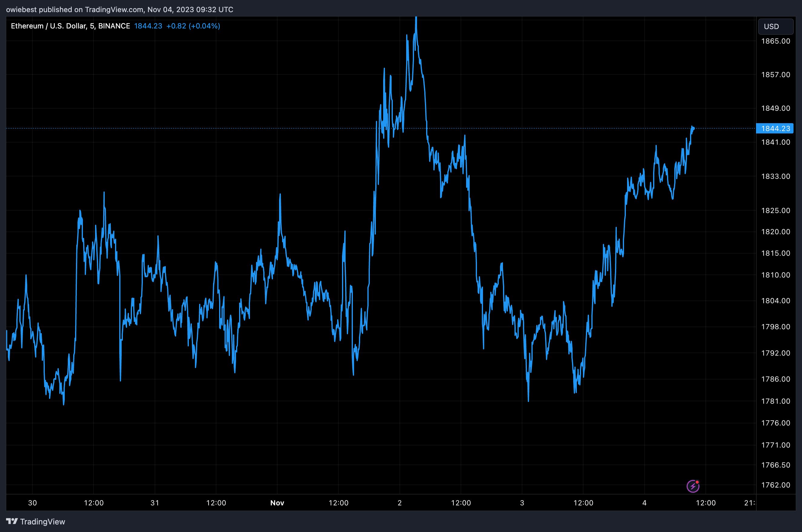This screenshot has width=802, height=532.
Task: Click the 2 date label on time axis
Action: pos(400,503)
